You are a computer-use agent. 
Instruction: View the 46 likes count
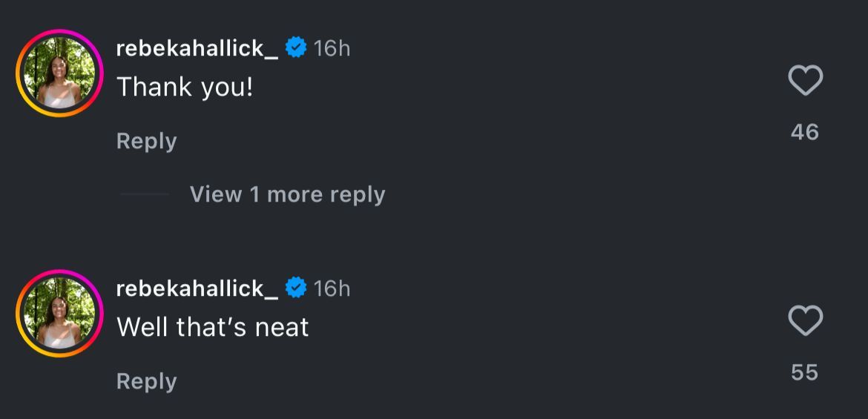point(805,132)
